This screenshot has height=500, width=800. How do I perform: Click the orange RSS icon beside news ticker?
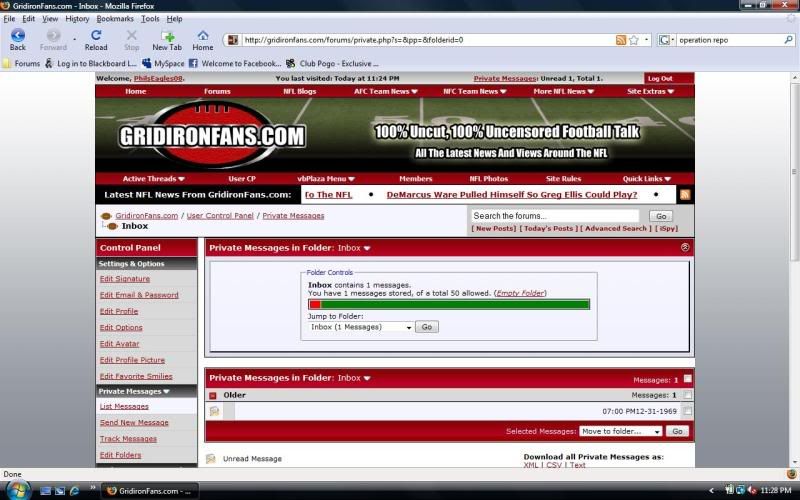click(x=685, y=194)
